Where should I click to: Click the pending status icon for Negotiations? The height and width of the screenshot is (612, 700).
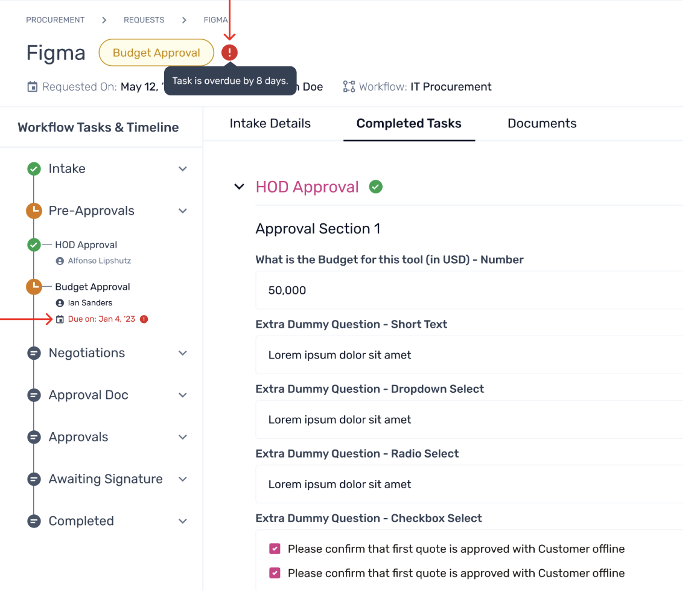(34, 353)
